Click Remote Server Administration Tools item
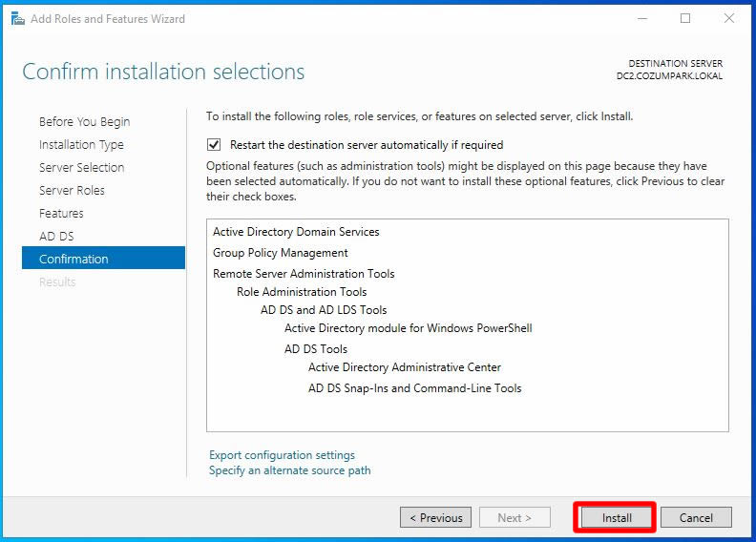This screenshot has width=756, height=542. 303,274
